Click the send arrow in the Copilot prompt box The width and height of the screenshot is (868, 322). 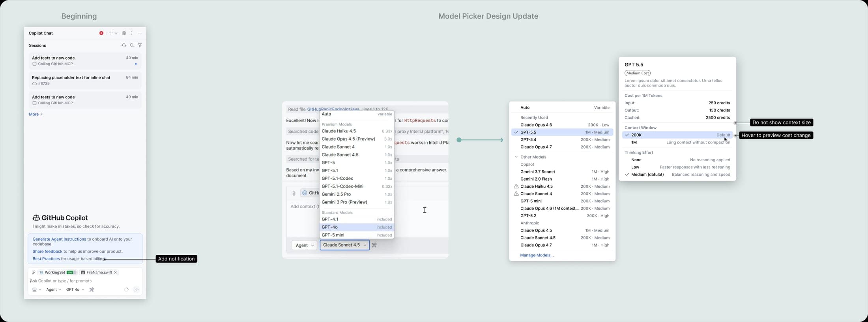click(x=137, y=290)
